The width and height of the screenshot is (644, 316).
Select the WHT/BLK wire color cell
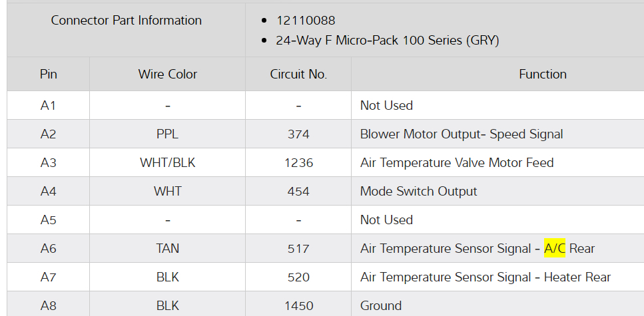coord(168,162)
